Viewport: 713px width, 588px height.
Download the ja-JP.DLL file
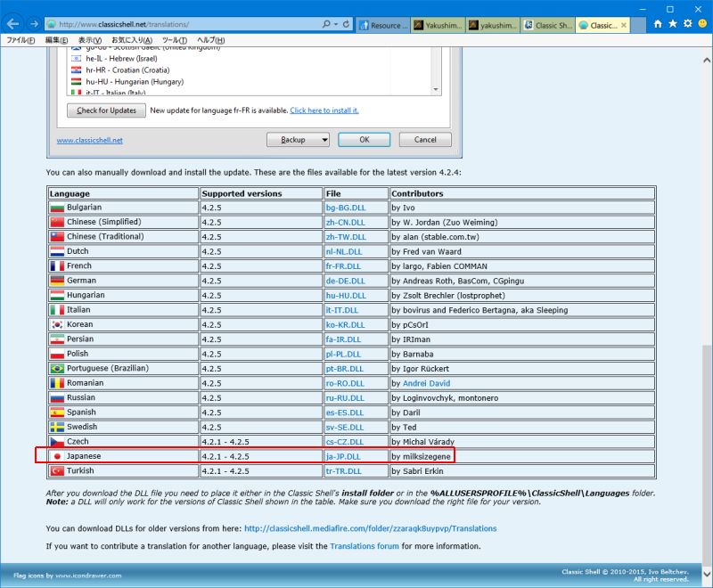click(344, 456)
